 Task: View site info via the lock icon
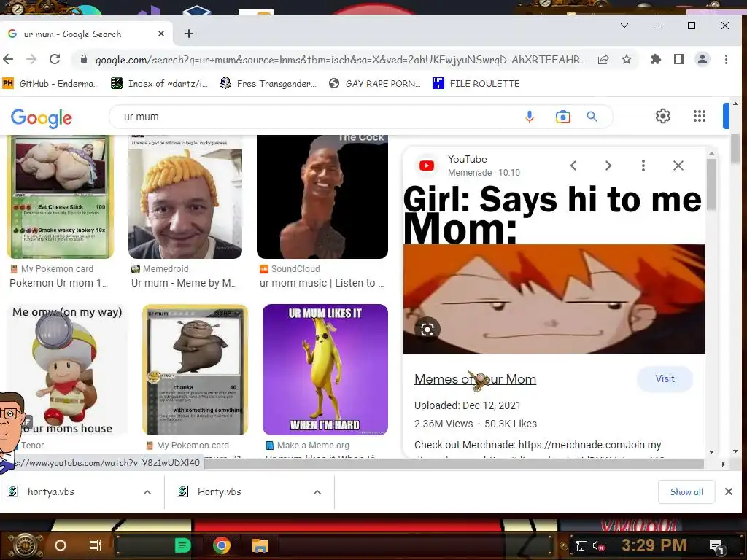click(x=84, y=59)
